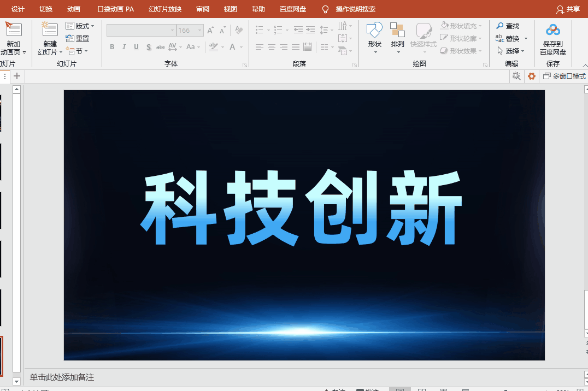
Task: Decrease font size with the smaller A icon
Action: click(223, 31)
